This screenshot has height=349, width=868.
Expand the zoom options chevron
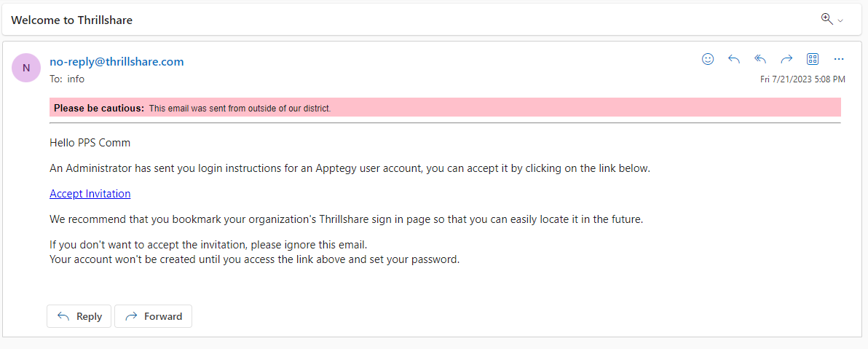(840, 21)
